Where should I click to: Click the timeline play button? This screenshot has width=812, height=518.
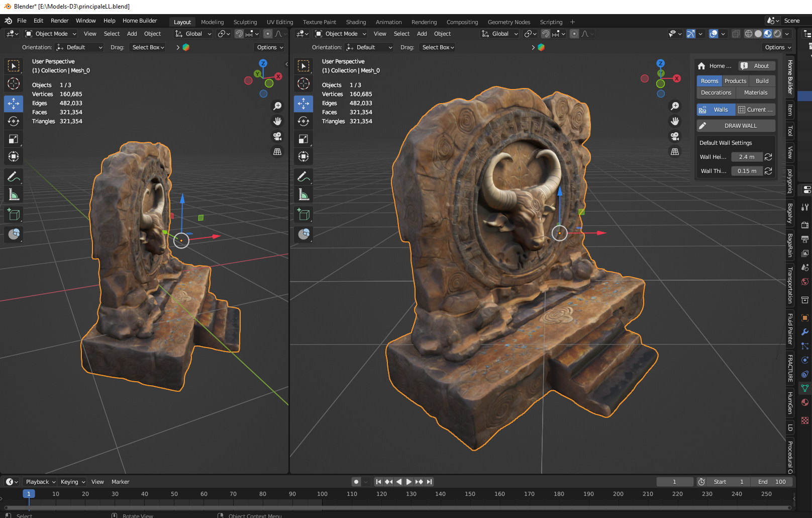coord(409,482)
